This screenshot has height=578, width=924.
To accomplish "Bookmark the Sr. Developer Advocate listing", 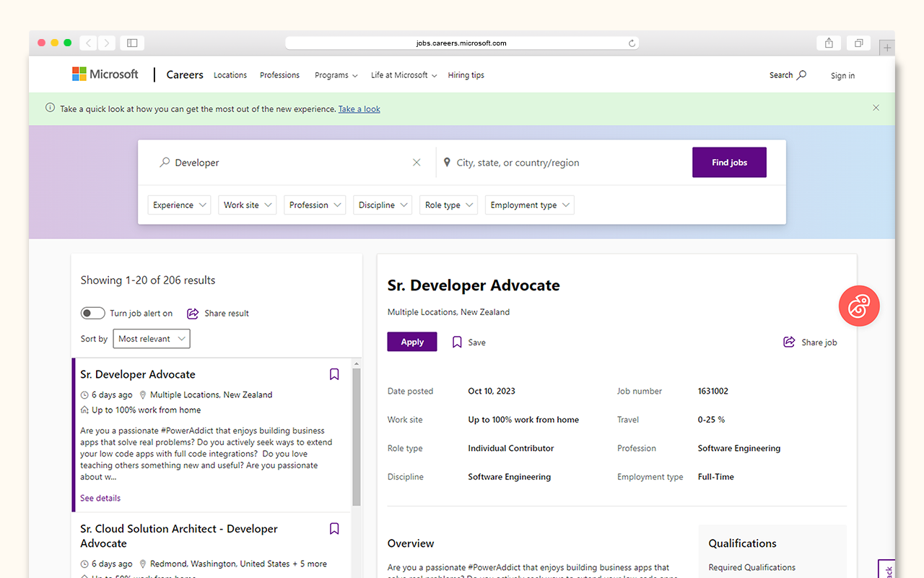I will pos(334,374).
